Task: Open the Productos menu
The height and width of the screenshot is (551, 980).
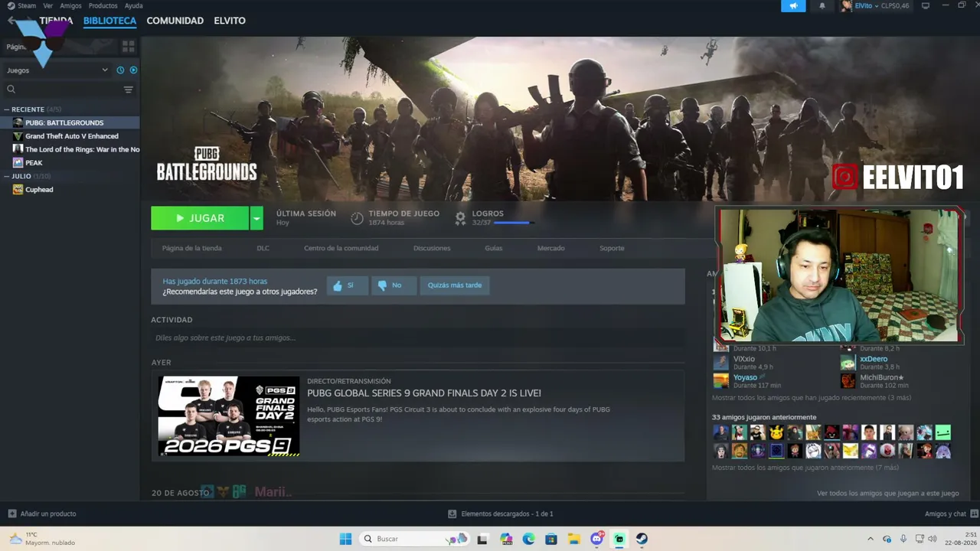Action: click(x=103, y=5)
